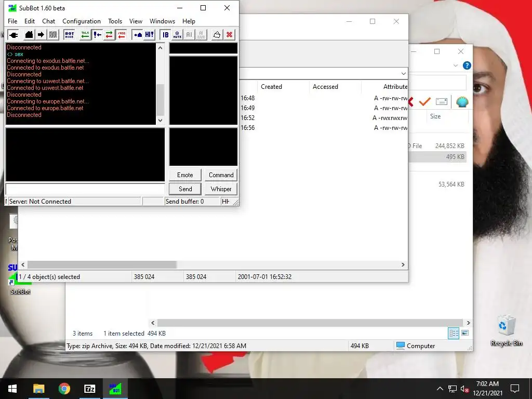Click the archive window horizontal scrollbar thumb
The height and width of the screenshot is (399, 532).
tap(102, 264)
